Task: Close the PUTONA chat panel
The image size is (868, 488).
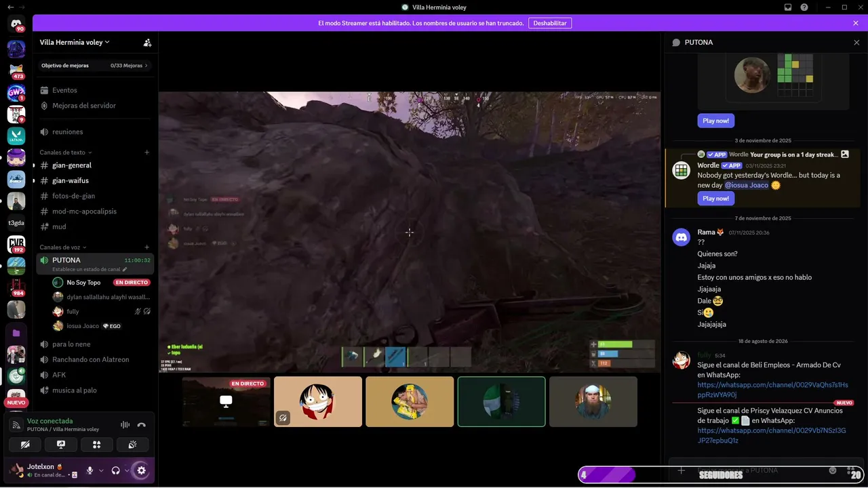Action: point(856,42)
